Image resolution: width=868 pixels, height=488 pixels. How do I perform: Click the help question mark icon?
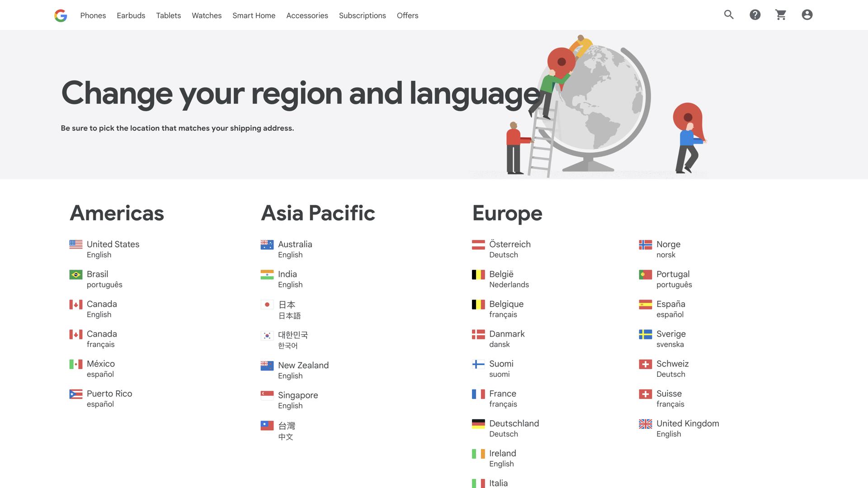(x=755, y=15)
